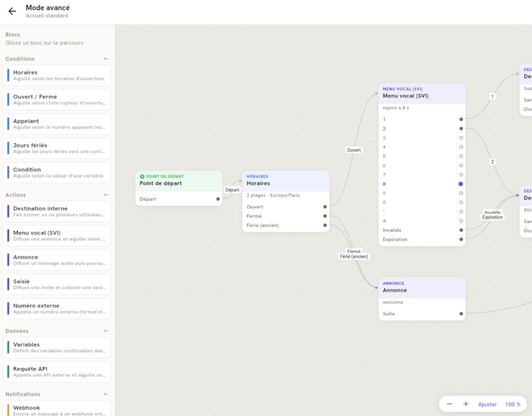
Task: Click the output port for the # key
Action: 461,221
